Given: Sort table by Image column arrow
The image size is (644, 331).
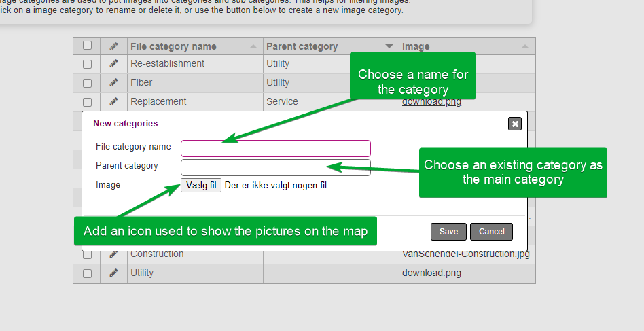Looking at the screenshot, I should (525, 47).
